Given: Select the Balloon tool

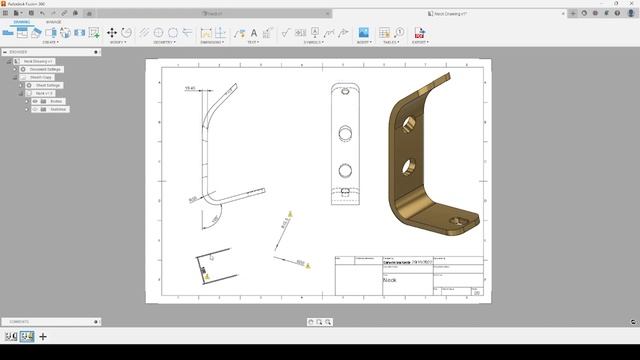Looking at the screenshot, I should (399, 32).
